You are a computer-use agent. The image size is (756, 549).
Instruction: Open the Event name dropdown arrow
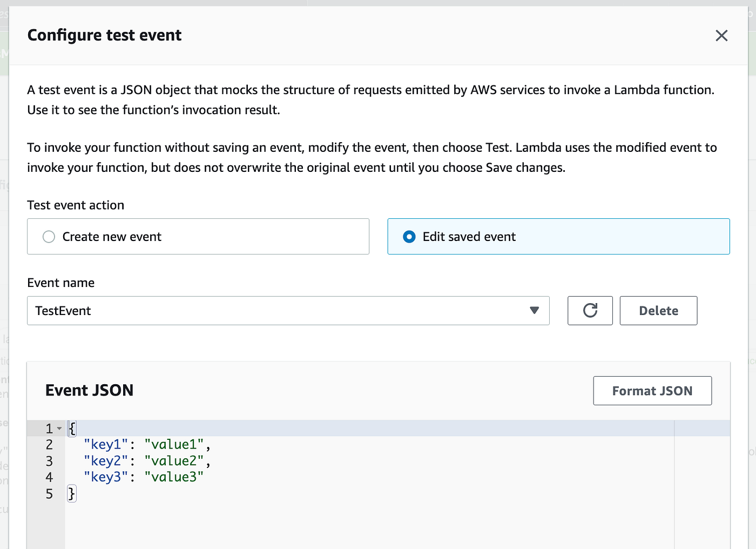534,311
